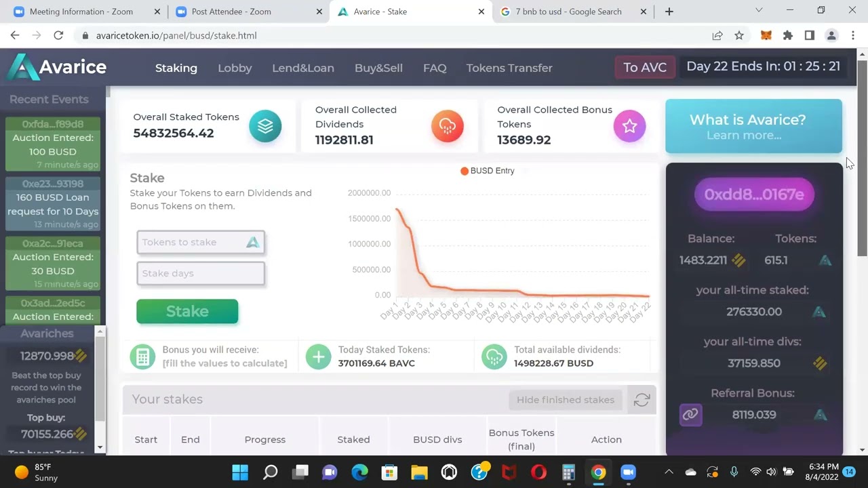Click the page vertical scrollbar
The height and width of the screenshot is (488, 868).
point(863,157)
